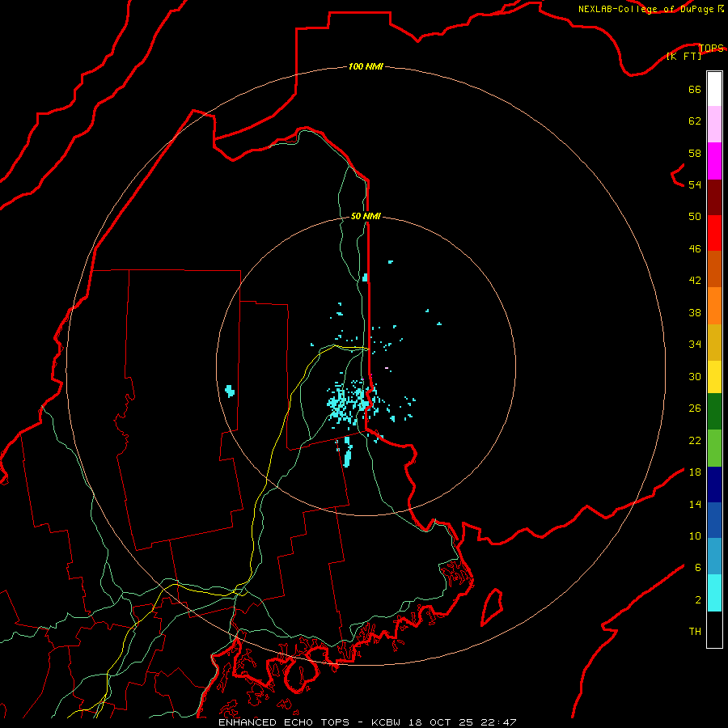Screen dimensions: 728x728
Task: Click legend value 66
Action: (695, 89)
